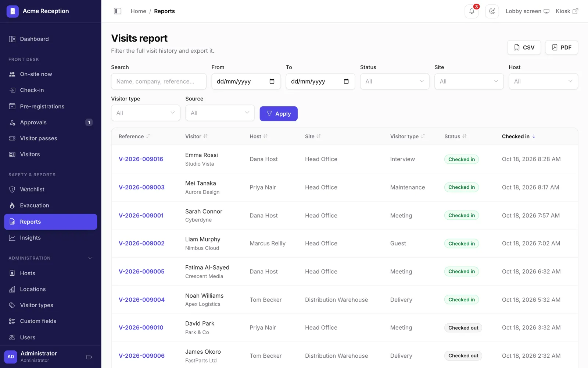
Task: Toggle Checked in column sort arrow
Action: 534,136
